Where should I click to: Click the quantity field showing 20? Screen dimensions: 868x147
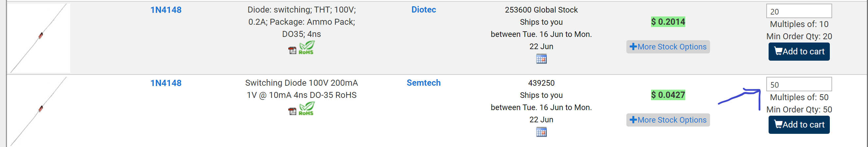pyautogui.click(x=799, y=12)
